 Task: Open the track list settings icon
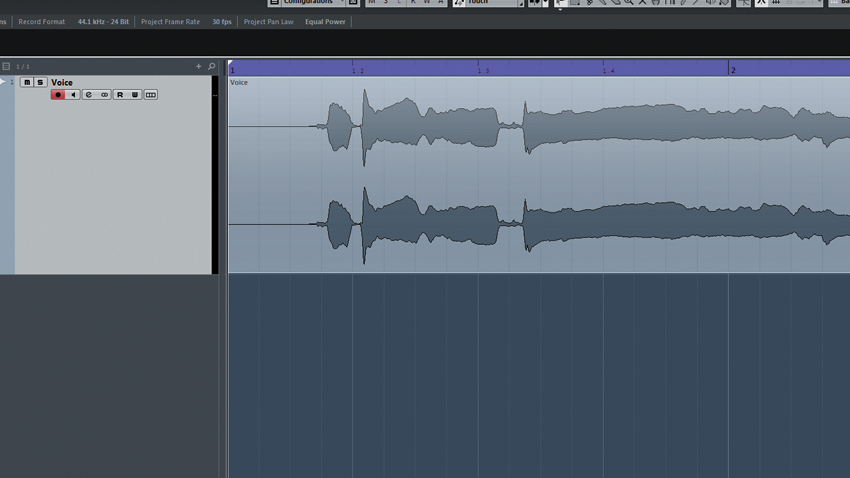6,66
